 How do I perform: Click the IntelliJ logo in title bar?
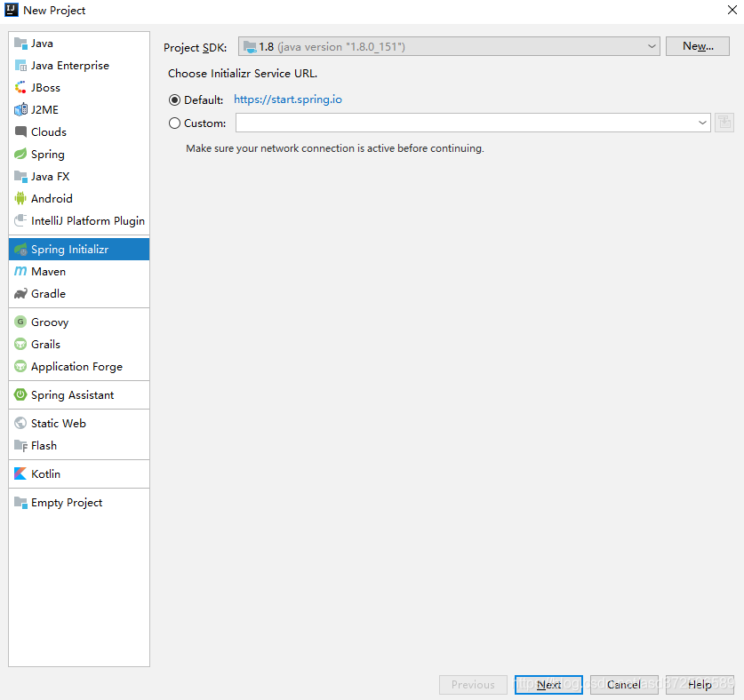(12, 10)
